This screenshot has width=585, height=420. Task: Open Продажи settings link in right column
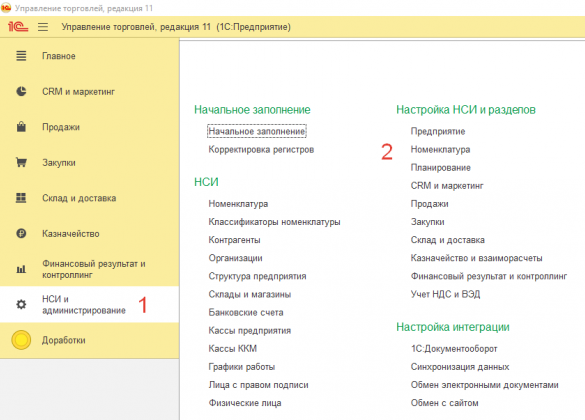point(429,204)
